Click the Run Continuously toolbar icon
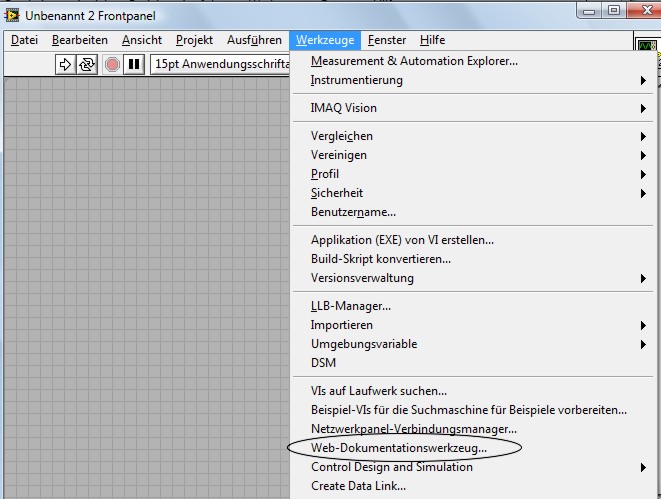This screenshot has width=661, height=499. pos(87,64)
